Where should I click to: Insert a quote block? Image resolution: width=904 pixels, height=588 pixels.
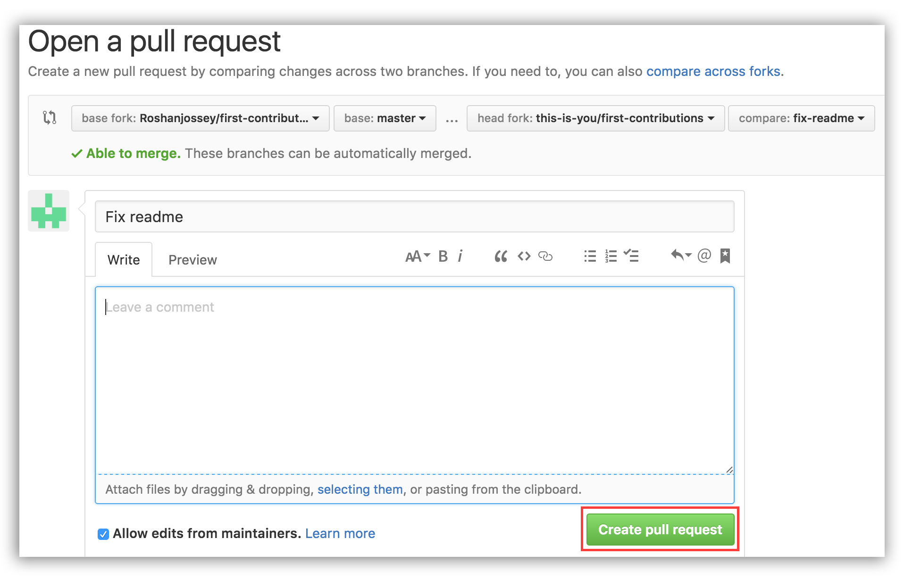click(x=501, y=256)
